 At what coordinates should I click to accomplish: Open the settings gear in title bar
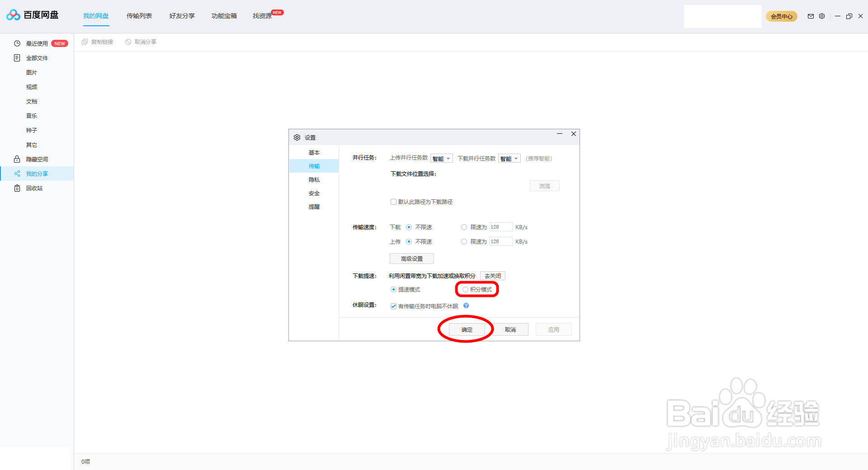[x=822, y=16]
